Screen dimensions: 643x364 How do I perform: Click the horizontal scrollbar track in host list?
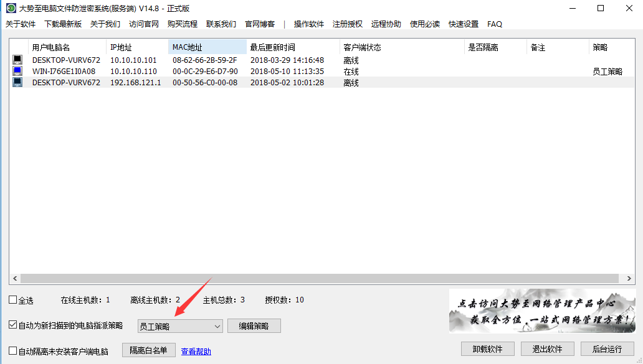pos(312,279)
